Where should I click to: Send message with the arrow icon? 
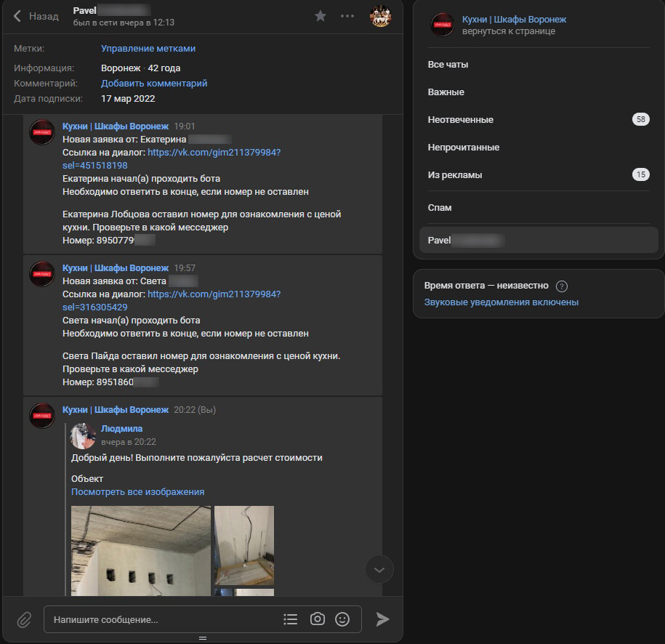point(382,619)
